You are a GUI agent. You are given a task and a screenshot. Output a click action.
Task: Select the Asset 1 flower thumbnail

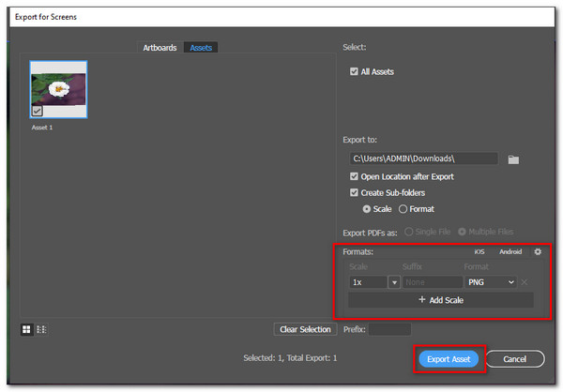[58, 90]
